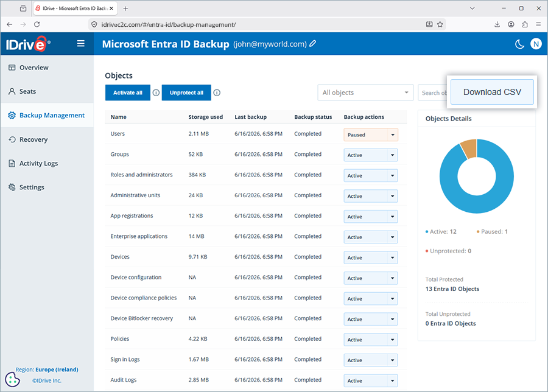This screenshot has height=392, width=548.
Task: Open the All objects filter dropdown
Action: [365, 93]
